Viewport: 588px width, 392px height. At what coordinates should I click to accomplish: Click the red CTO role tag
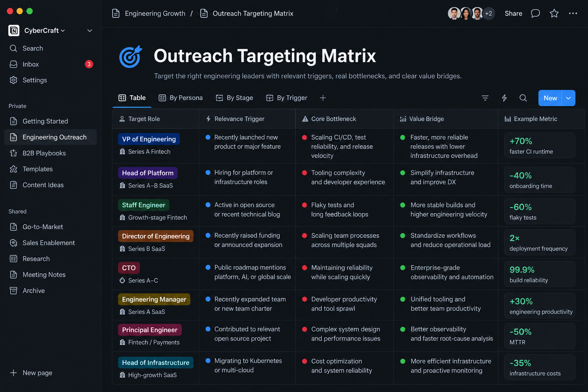129,268
